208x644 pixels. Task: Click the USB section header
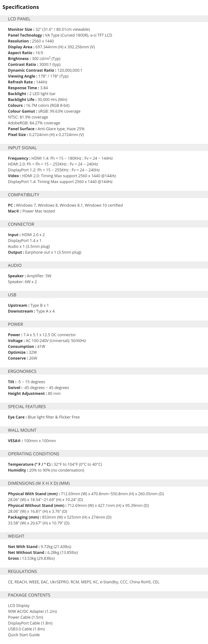(104, 295)
